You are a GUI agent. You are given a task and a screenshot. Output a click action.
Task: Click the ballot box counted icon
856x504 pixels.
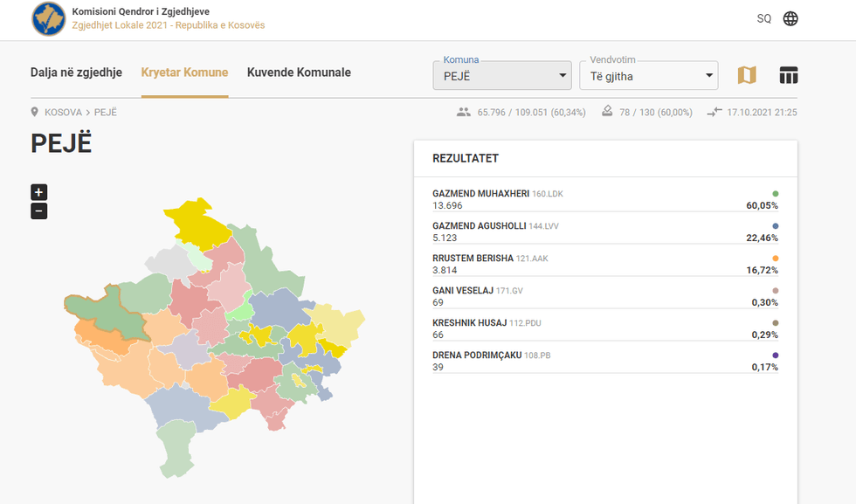click(x=608, y=113)
